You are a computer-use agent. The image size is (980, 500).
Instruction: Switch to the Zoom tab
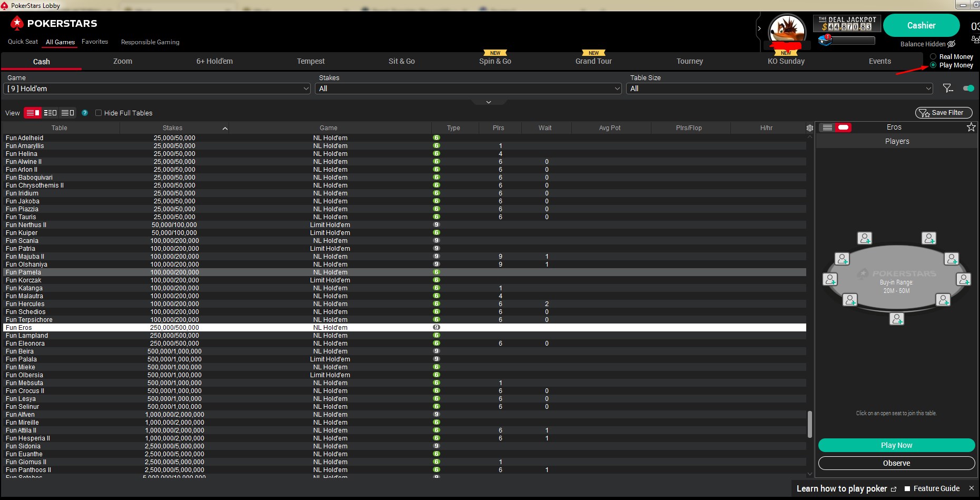123,61
